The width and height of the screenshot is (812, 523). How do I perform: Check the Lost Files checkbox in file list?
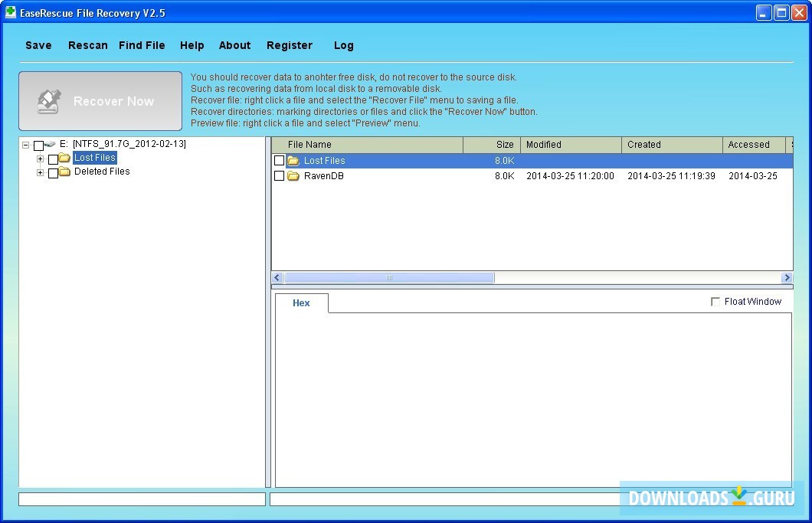[280, 161]
